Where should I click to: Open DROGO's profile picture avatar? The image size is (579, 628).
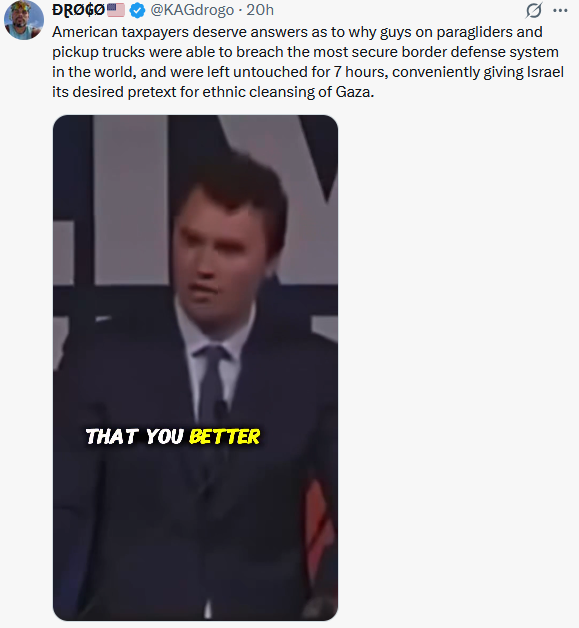pyautogui.click(x=24, y=20)
